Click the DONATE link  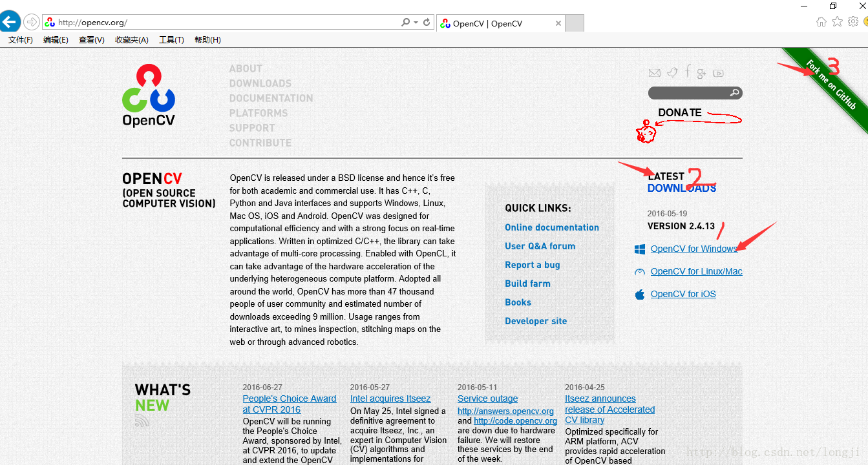(680, 112)
